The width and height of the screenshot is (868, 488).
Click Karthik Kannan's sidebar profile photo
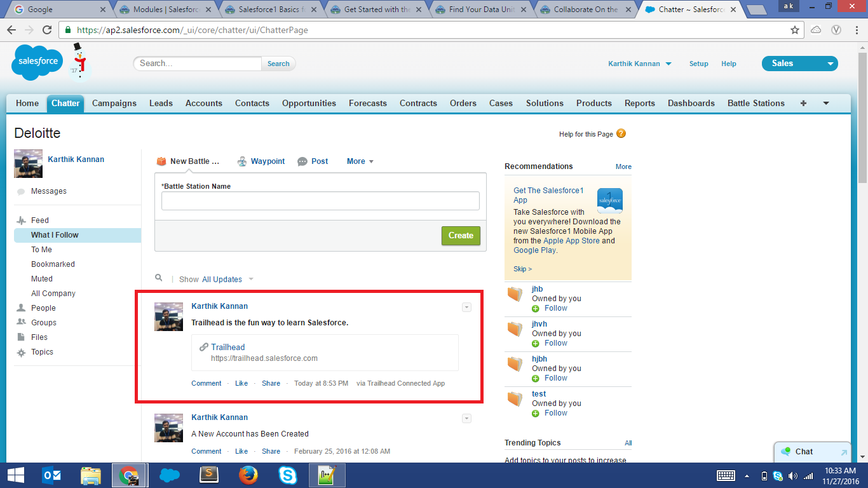[28, 164]
